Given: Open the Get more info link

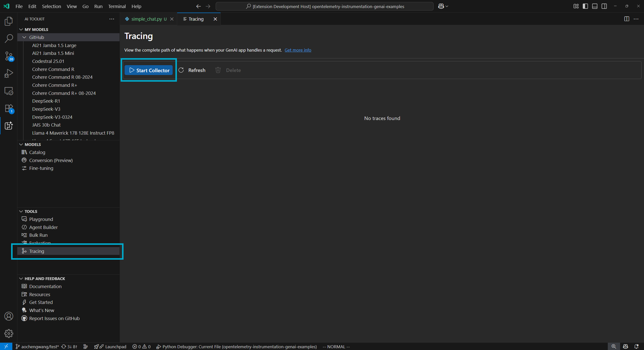Looking at the screenshot, I should (298, 50).
